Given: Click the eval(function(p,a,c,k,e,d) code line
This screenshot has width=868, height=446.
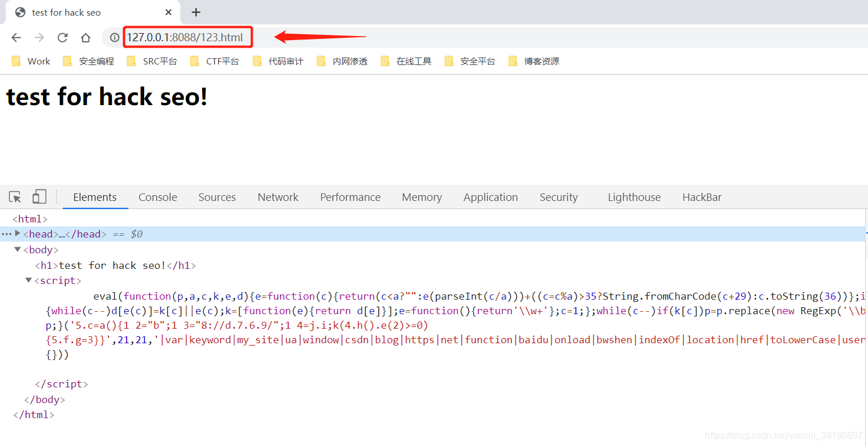Looking at the screenshot, I should (x=479, y=296).
